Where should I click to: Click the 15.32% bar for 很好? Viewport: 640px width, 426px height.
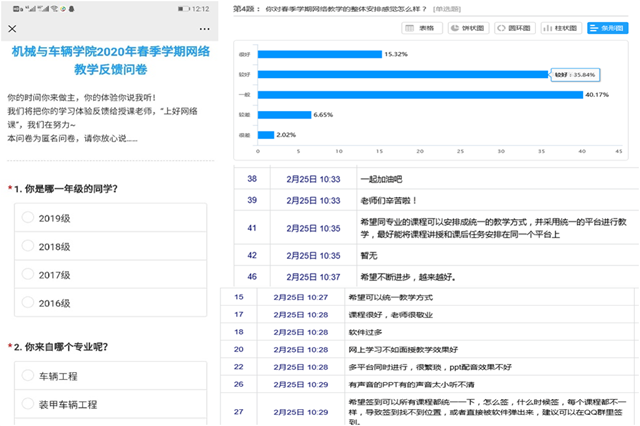pos(318,53)
